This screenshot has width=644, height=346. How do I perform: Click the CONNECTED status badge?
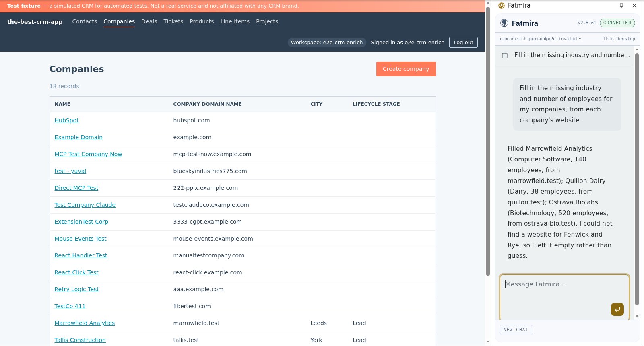617,23
